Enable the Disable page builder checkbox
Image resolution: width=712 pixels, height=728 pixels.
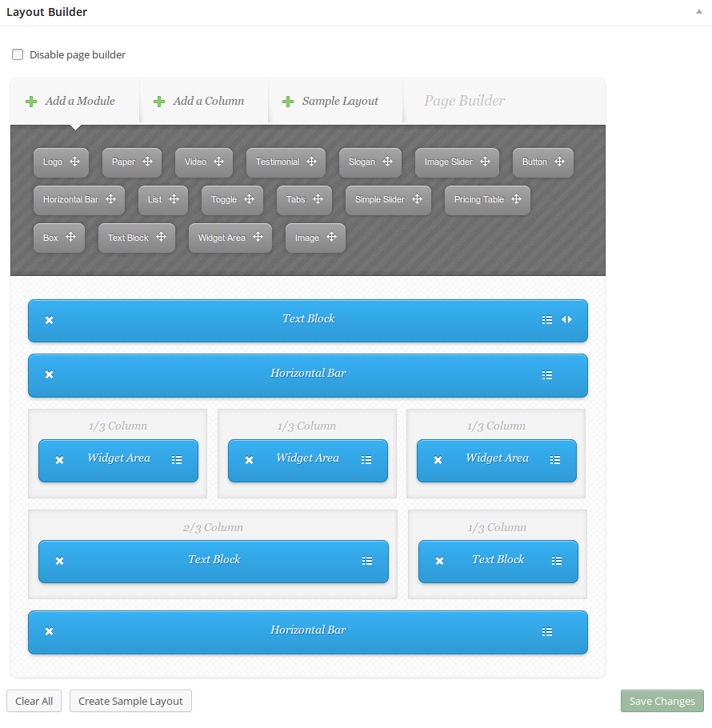pyautogui.click(x=18, y=55)
